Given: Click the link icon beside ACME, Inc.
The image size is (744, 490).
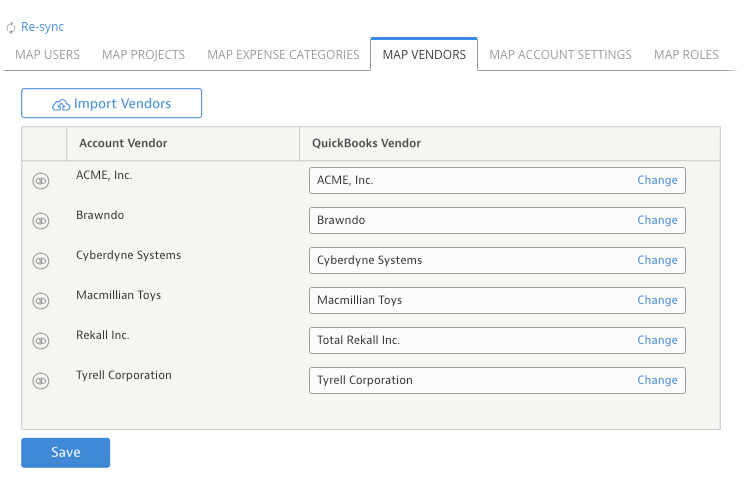Looking at the screenshot, I should (41, 181).
